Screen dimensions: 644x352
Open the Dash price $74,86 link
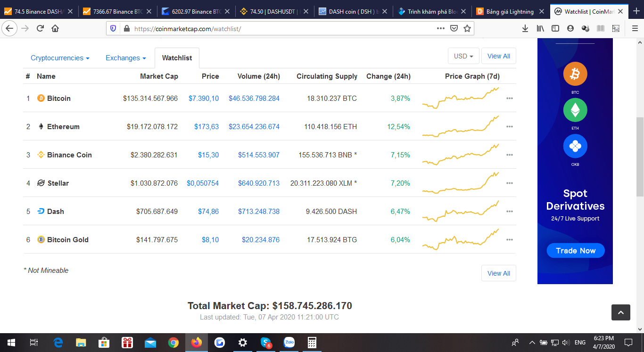click(208, 212)
